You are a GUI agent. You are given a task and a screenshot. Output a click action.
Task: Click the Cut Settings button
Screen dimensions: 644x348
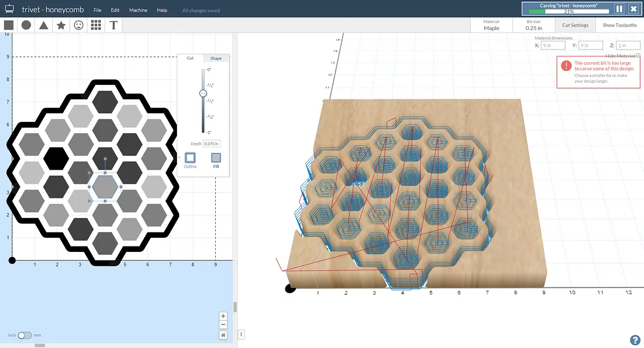click(575, 25)
